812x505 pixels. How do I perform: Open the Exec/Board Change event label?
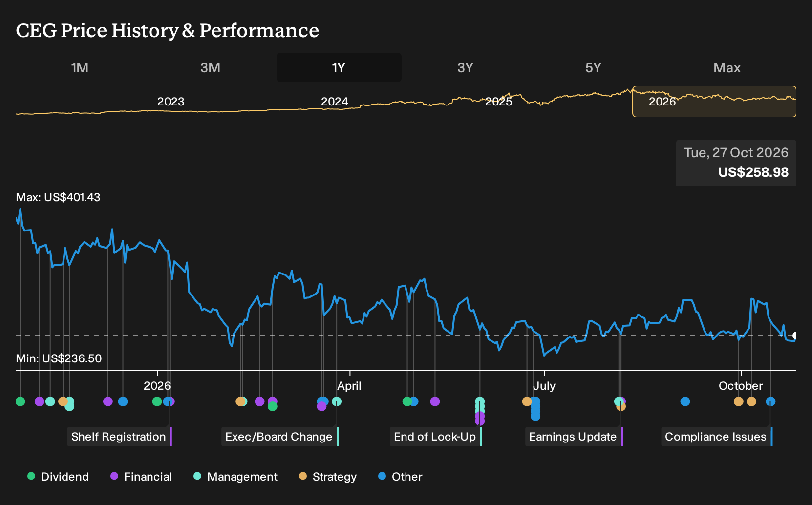(x=280, y=437)
